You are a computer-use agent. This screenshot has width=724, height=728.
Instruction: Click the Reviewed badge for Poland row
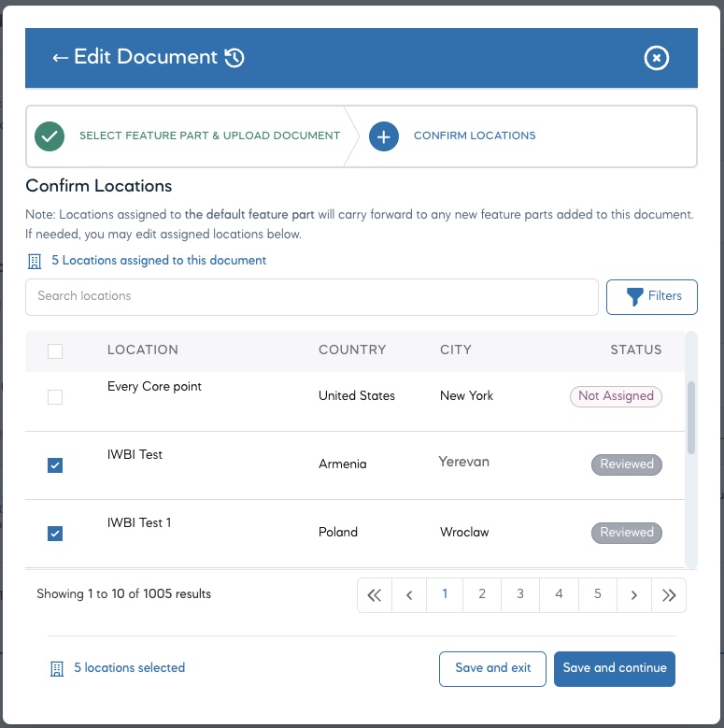point(627,533)
